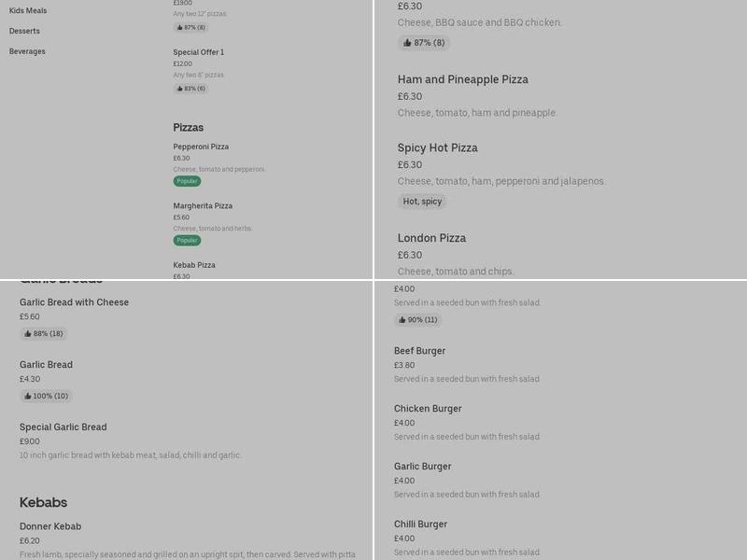Select Ham and Pineapple Pizza
Viewport: 747px width, 560px height.
(x=462, y=80)
